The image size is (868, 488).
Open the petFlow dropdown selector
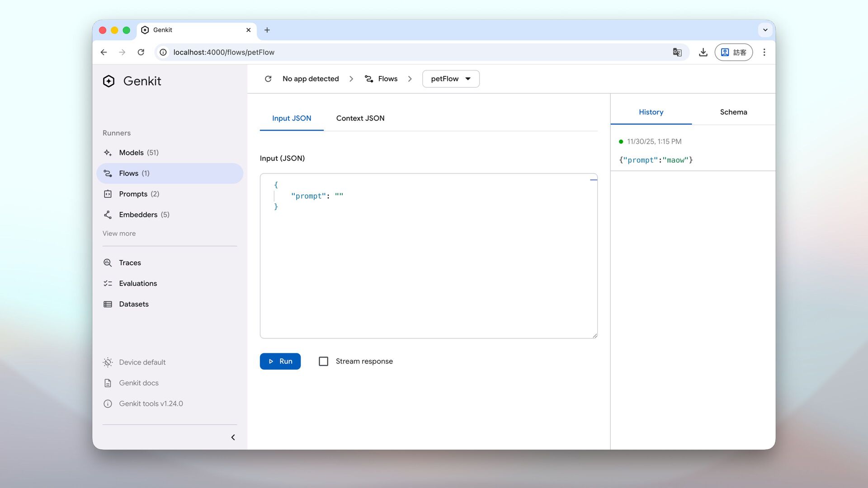450,79
